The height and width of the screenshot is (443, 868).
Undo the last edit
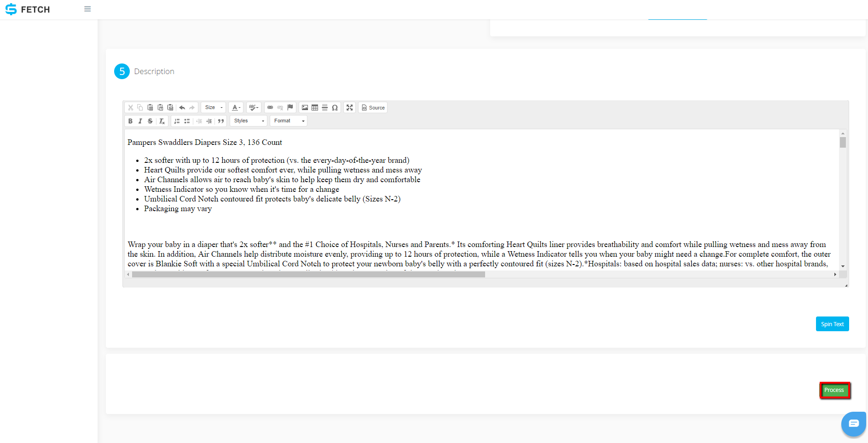pos(182,108)
